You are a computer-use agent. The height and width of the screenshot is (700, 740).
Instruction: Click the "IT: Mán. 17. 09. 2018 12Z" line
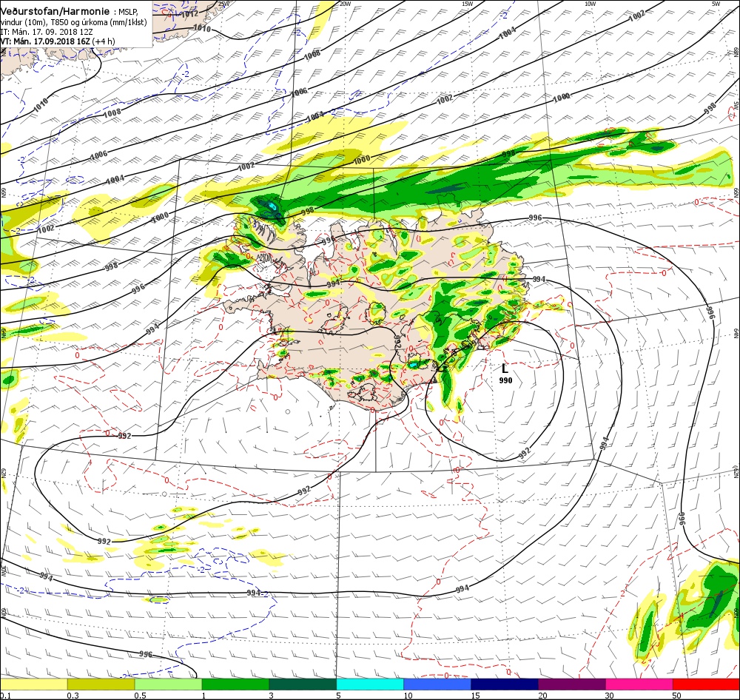(47, 32)
